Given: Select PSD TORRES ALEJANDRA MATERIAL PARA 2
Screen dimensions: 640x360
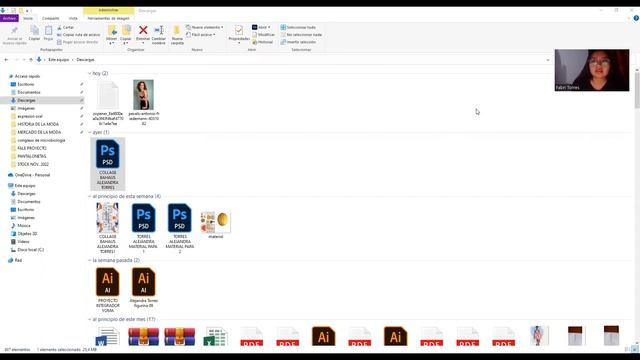Looking at the screenshot, I should (x=179, y=228).
